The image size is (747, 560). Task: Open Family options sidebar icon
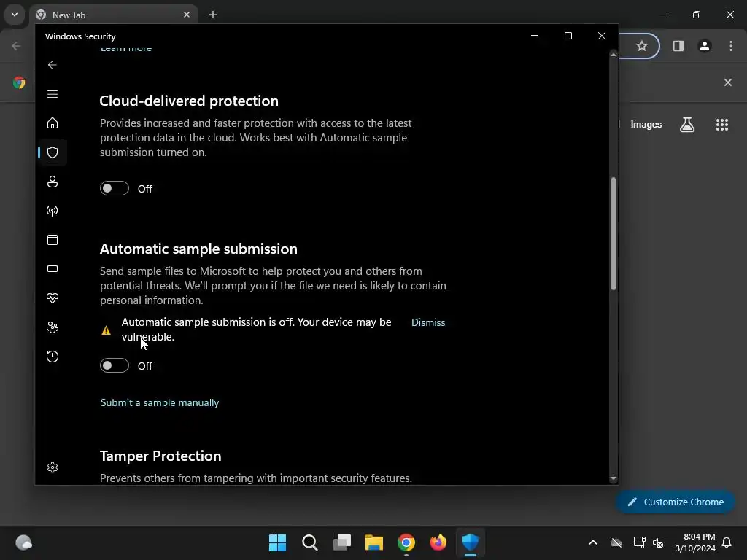53,327
